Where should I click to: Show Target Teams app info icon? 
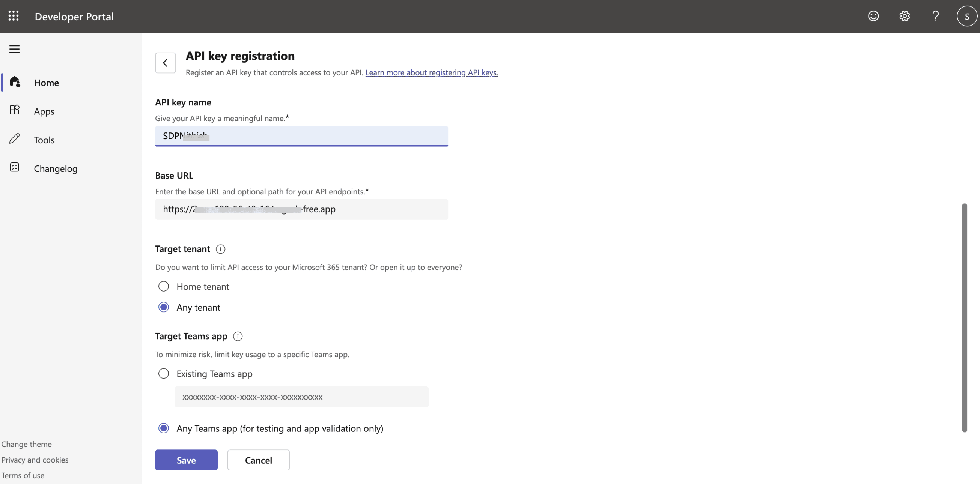click(x=238, y=337)
